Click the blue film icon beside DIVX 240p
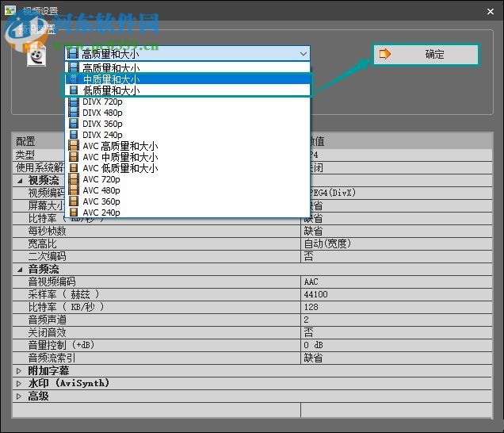 pyautogui.click(x=74, y=135)
